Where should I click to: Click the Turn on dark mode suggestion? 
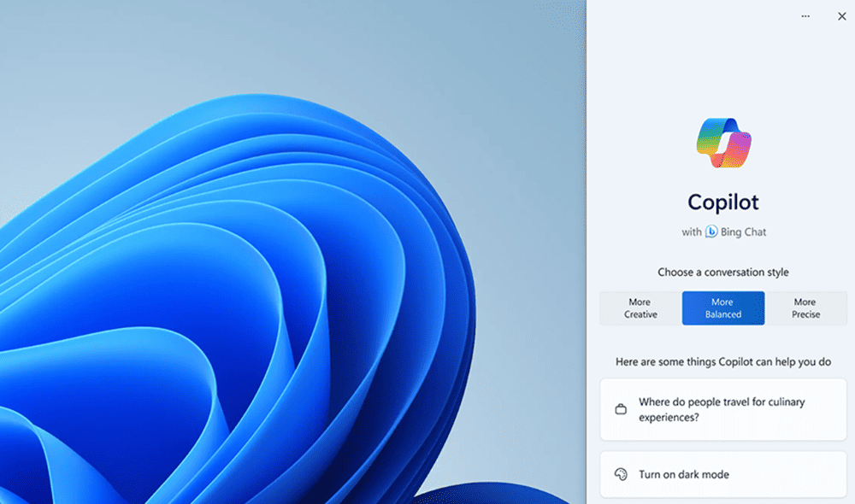[723, 474]
